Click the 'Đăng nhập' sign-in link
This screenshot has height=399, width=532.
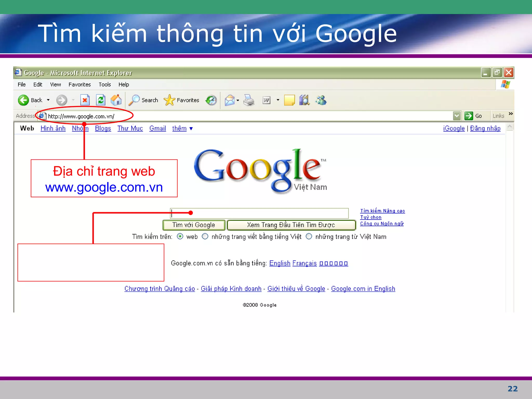[x=485, y=128]
